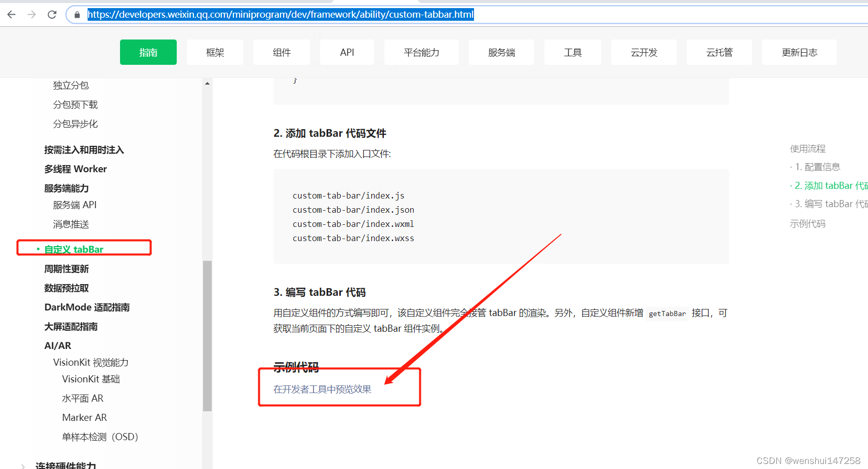Open 大屏适配指南 sidebar entry
This screenshot has width=868, height=469.
(x=71, y=326)
